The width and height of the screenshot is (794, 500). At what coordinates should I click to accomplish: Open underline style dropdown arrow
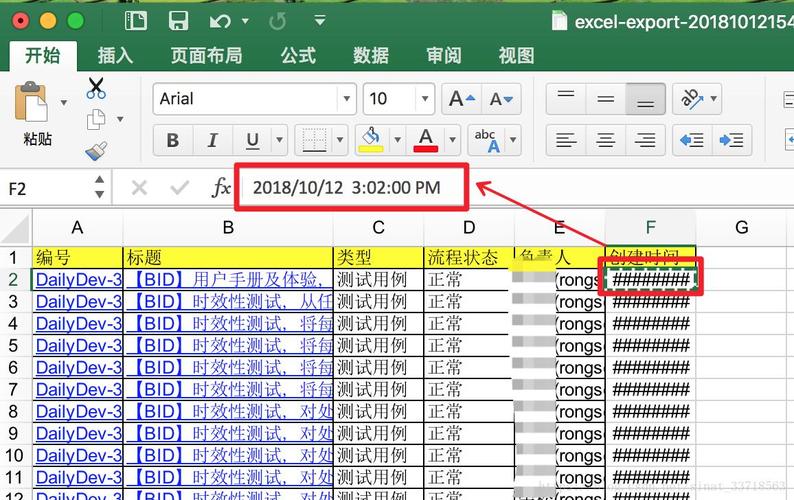(279, 140)
